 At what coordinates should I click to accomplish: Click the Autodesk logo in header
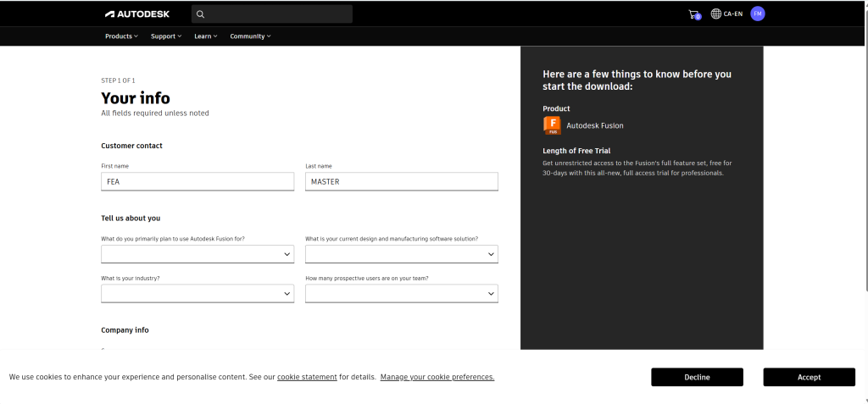(x=136, y=14)
